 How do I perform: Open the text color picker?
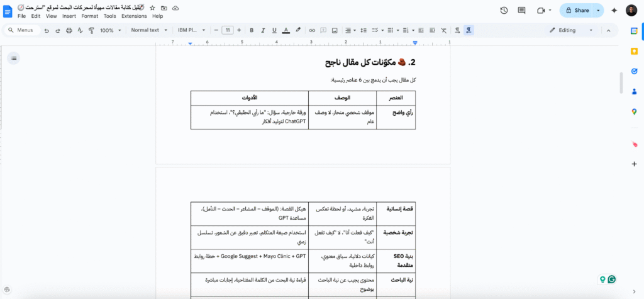pyautogui.click(x=286, y=30)
